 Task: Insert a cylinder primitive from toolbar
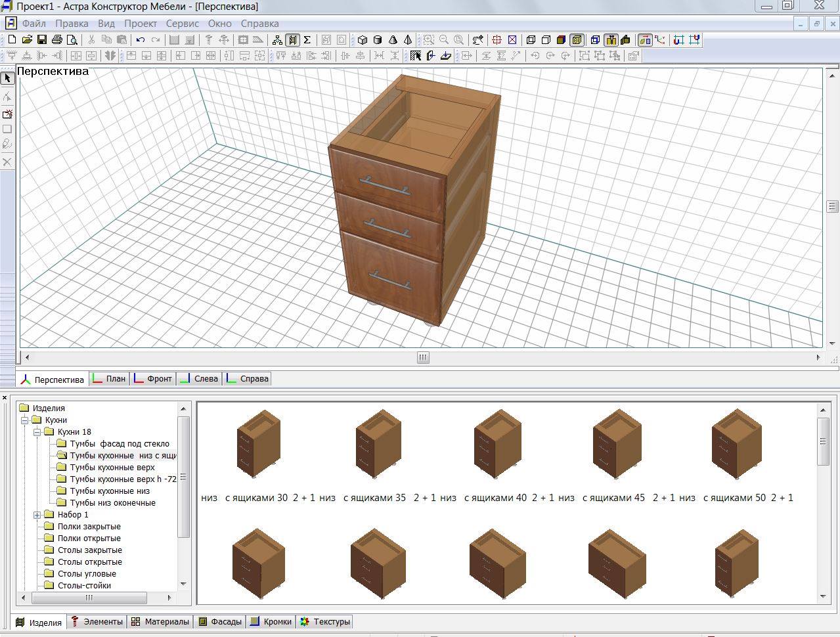click(378, 40)
